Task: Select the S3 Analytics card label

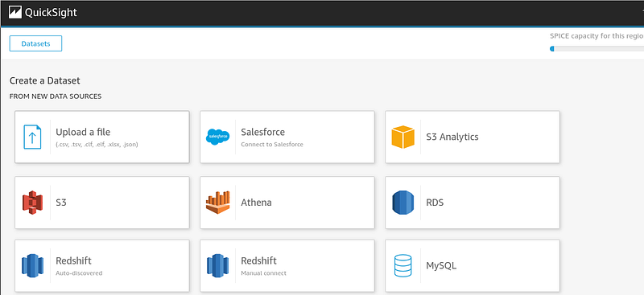Action: 452,137
